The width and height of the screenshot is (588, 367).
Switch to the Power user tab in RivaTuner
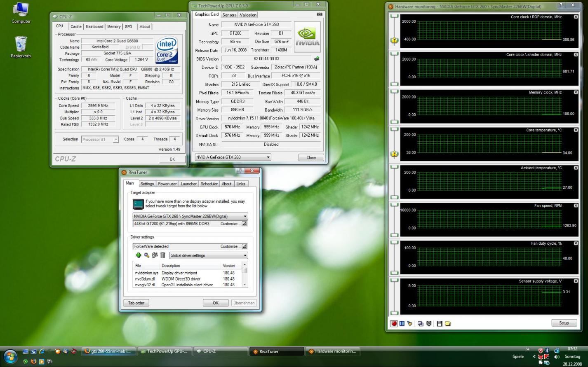pos(167,184)
